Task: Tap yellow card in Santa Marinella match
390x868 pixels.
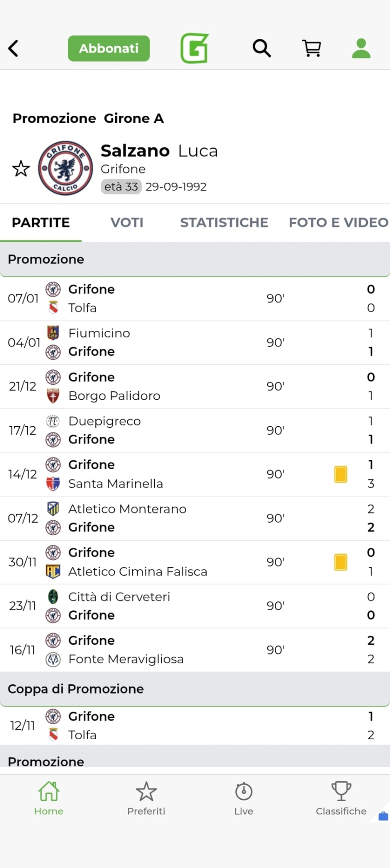Action: click(341, 474)
